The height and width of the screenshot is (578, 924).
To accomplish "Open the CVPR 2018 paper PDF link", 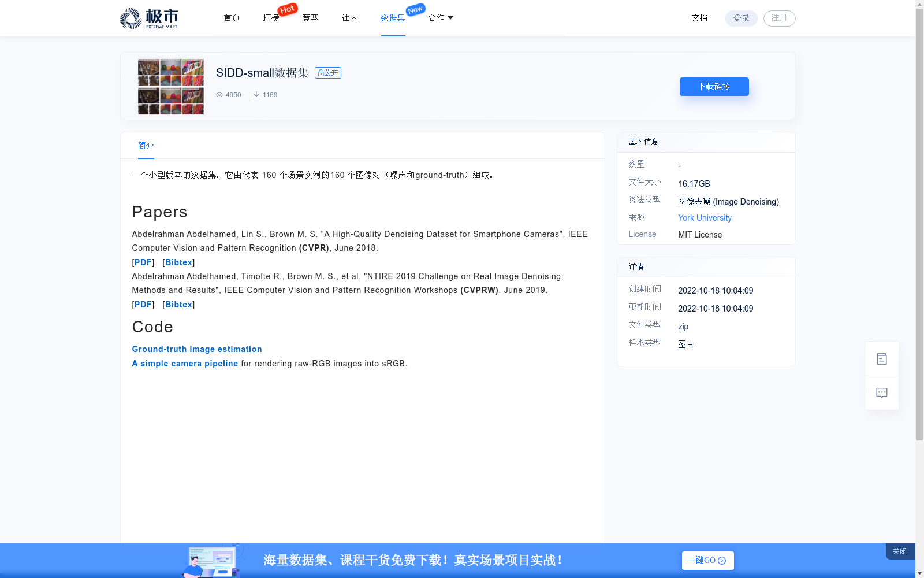I will click(143, 262).
